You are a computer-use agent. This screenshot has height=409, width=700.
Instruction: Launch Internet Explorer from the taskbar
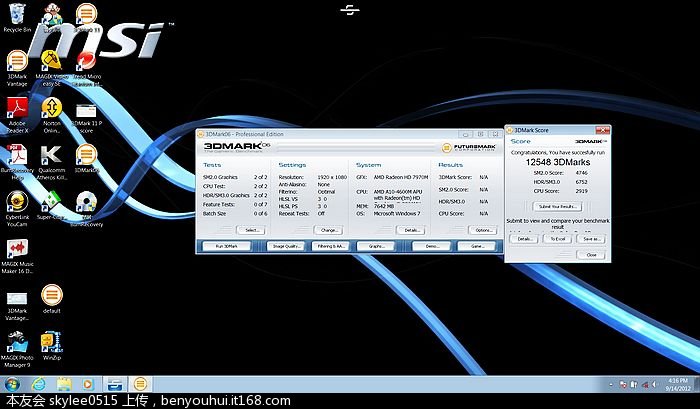[39, 384]
